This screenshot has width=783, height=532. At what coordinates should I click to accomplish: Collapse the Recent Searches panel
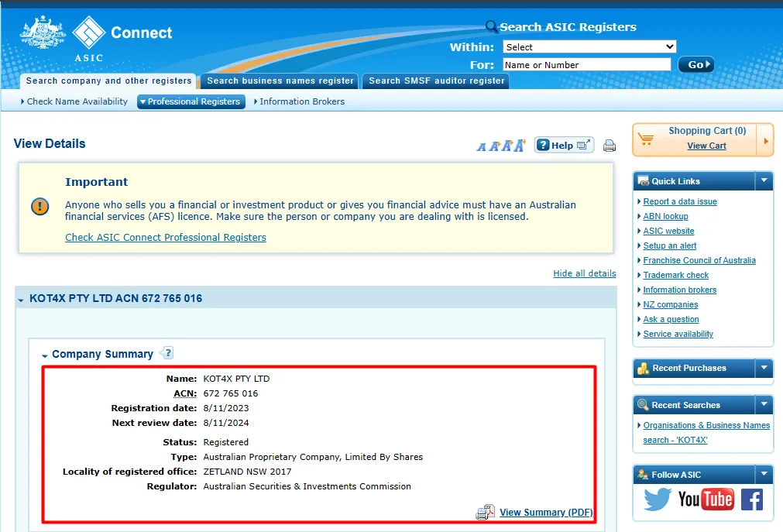pos(764,405)
